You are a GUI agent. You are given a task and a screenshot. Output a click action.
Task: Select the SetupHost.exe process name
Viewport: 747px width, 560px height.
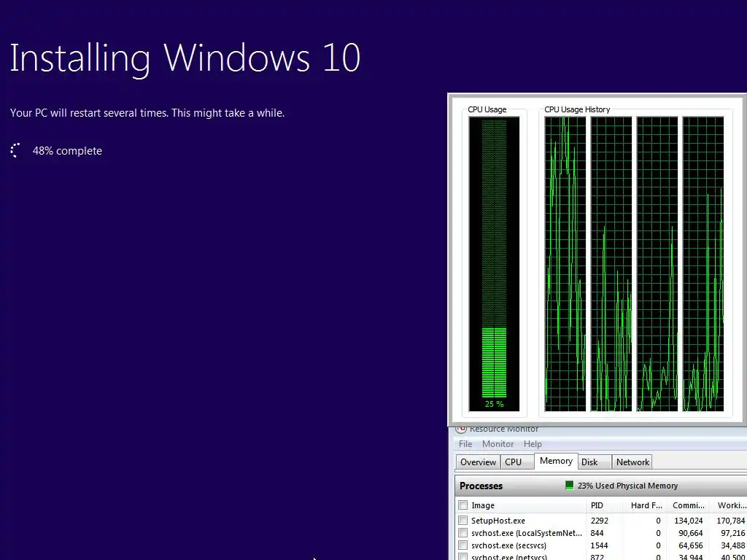tap(498, 521)
